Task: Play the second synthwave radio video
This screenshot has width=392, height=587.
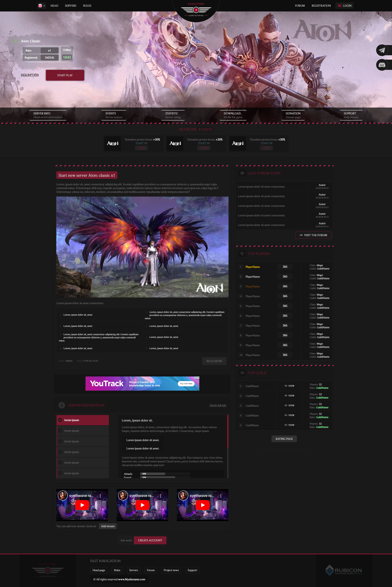Action: point(142,505)
